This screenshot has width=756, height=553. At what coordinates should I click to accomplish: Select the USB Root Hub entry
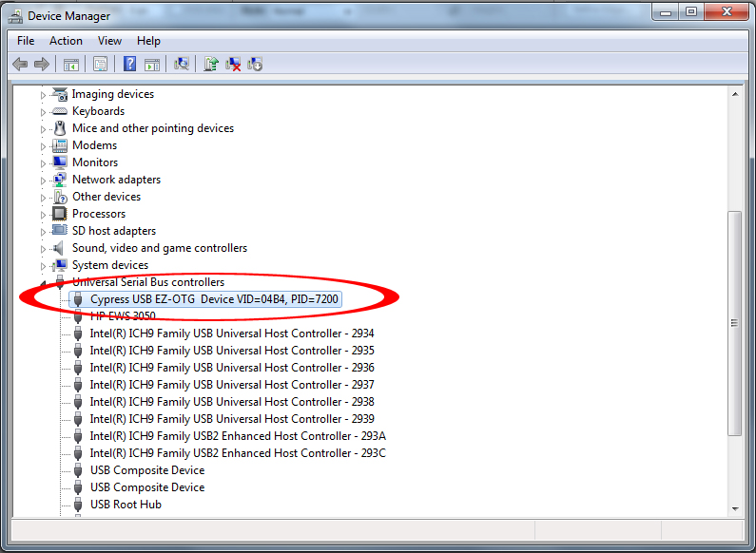click(126, 505)
